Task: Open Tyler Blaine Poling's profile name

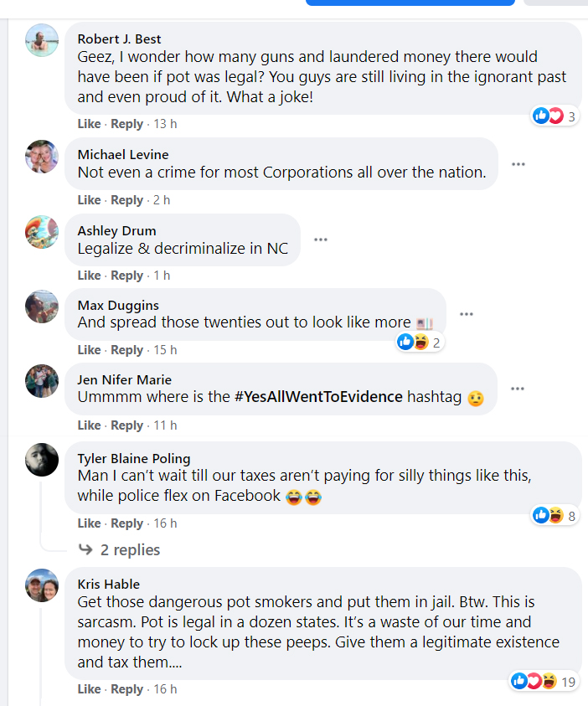Action: 134,458
